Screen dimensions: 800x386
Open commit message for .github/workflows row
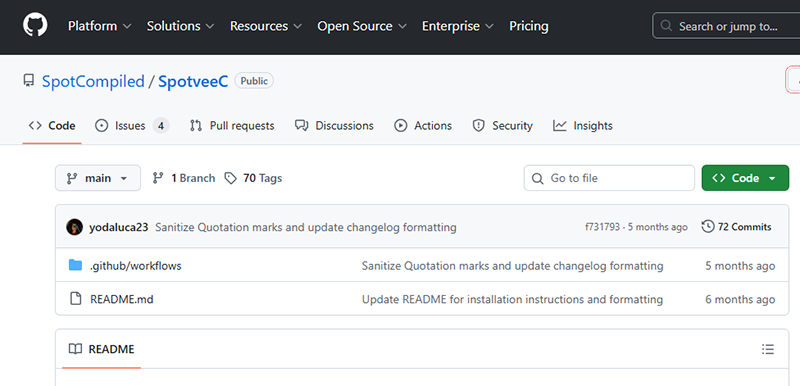point(512,266)
